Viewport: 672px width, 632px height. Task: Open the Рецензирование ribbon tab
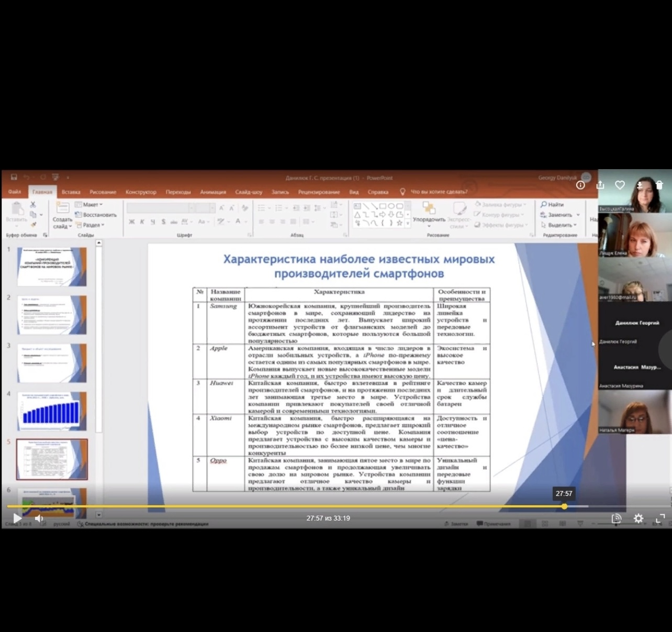point(319,192)
